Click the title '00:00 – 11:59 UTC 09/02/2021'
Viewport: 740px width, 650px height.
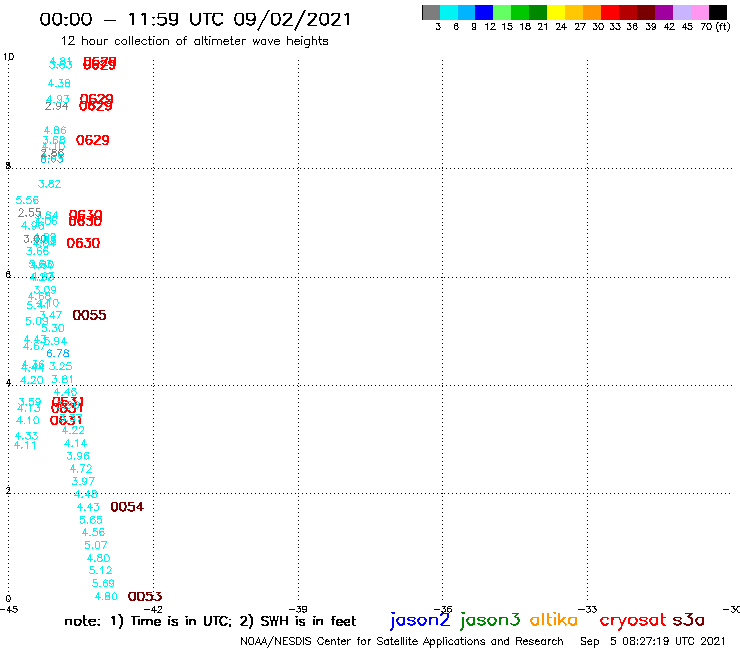195,19
